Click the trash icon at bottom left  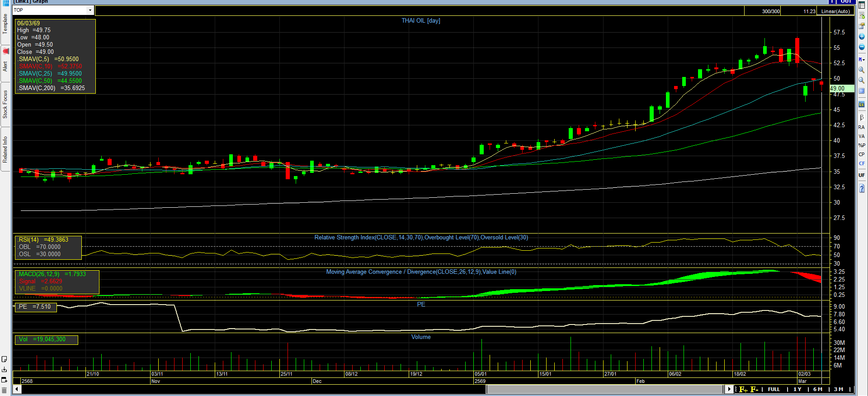pos(5,391)
